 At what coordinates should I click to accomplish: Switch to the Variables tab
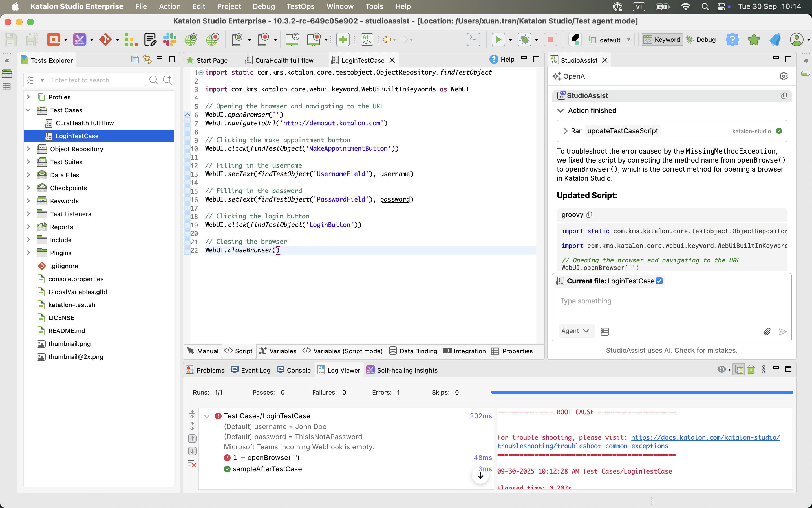[278, 351]
